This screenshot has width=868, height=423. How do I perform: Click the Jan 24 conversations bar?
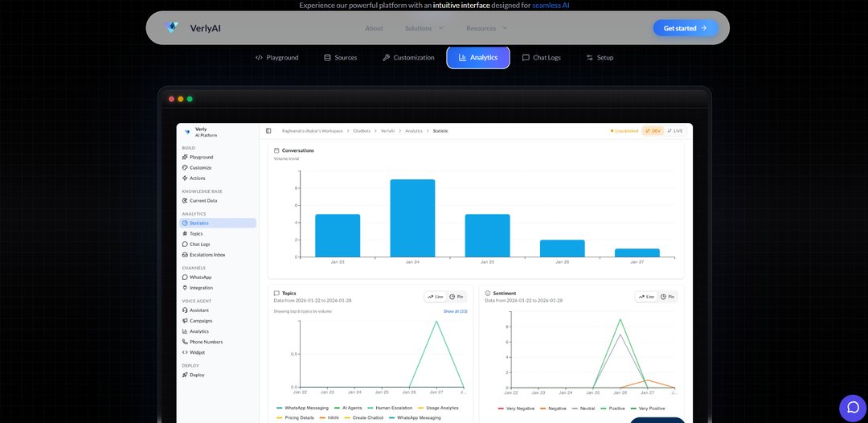click(412, 218)
